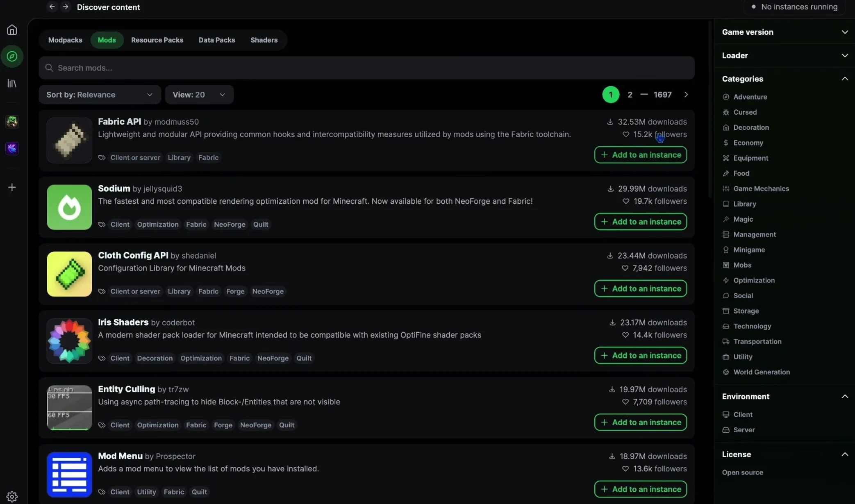The width and height of the screenshot is (855, 504).
Task: Filter by Storage category
Action: [741, 311]
